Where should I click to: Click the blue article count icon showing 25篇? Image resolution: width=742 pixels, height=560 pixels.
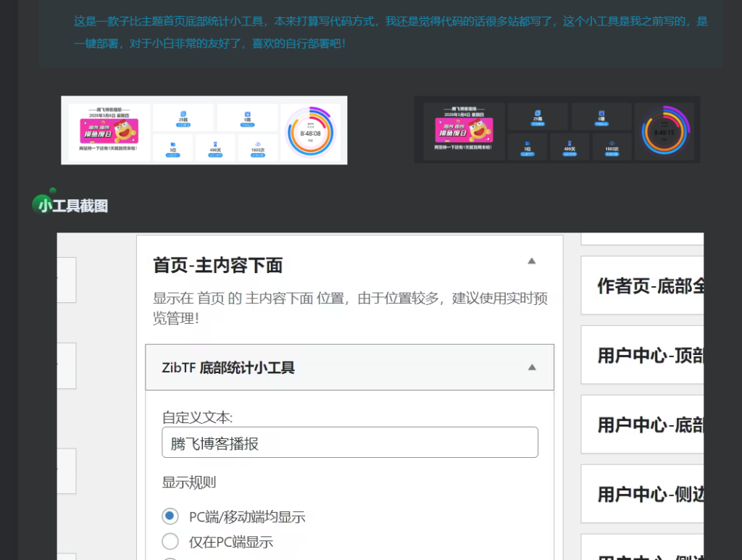pyautogui.click(x=183, y=112)
